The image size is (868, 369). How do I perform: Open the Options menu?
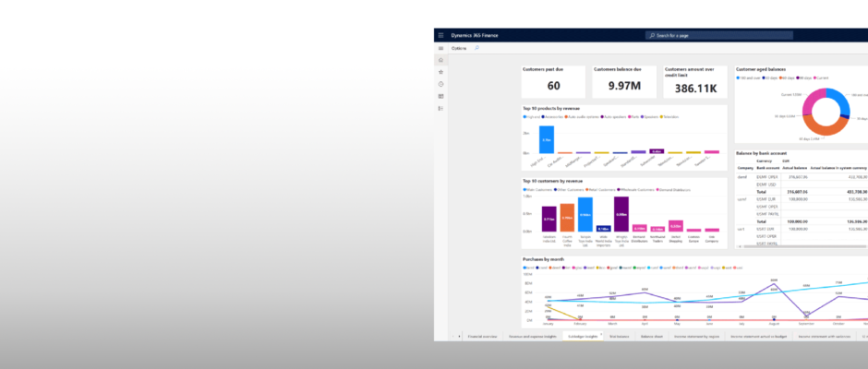pos(459,48)
